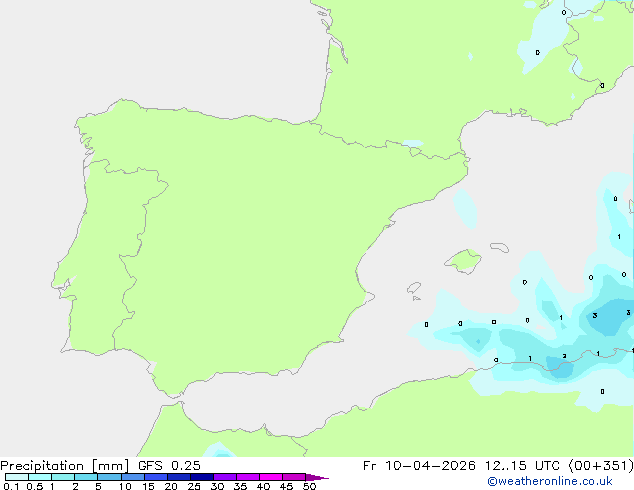634x490 pixels.
Task: Open the weatheronline.co.uk copyright link
Action: pyautogui.click(x=549, y=481)
